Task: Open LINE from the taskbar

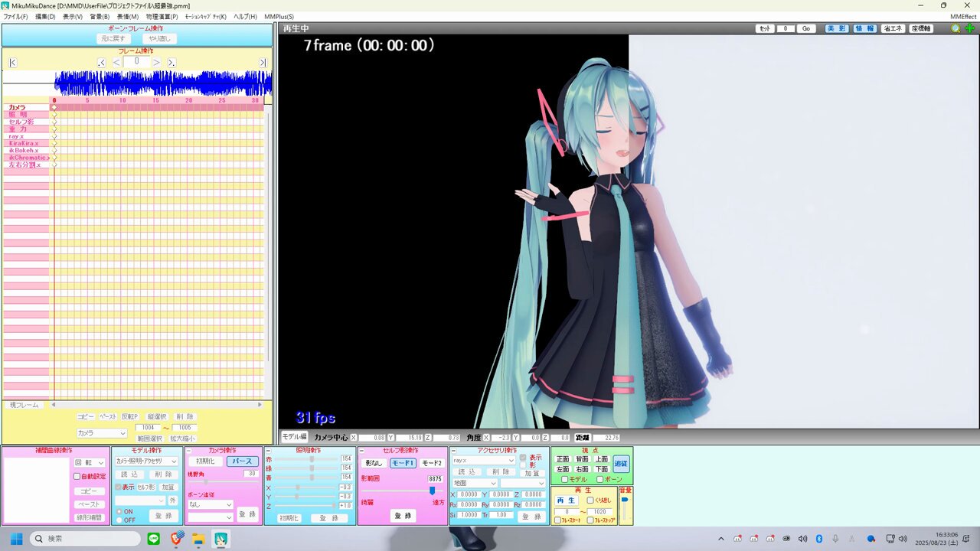Action: coord(153,539)
